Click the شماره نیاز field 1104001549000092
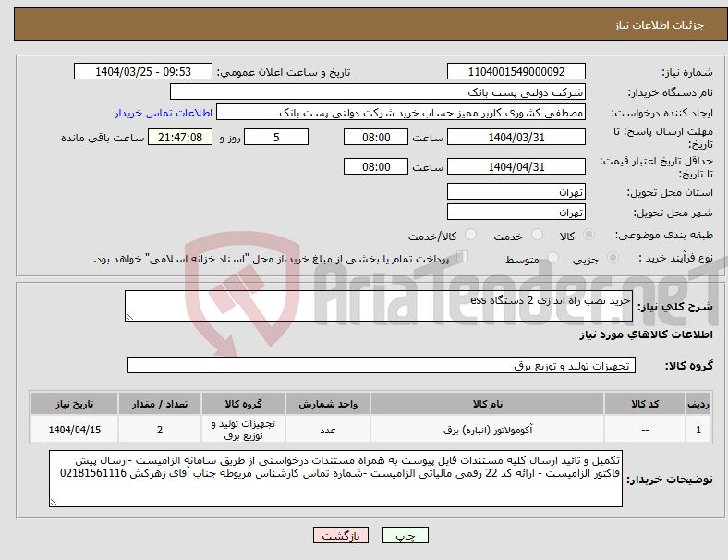Screen dimensions: 728x560 (x=516, y=71)
